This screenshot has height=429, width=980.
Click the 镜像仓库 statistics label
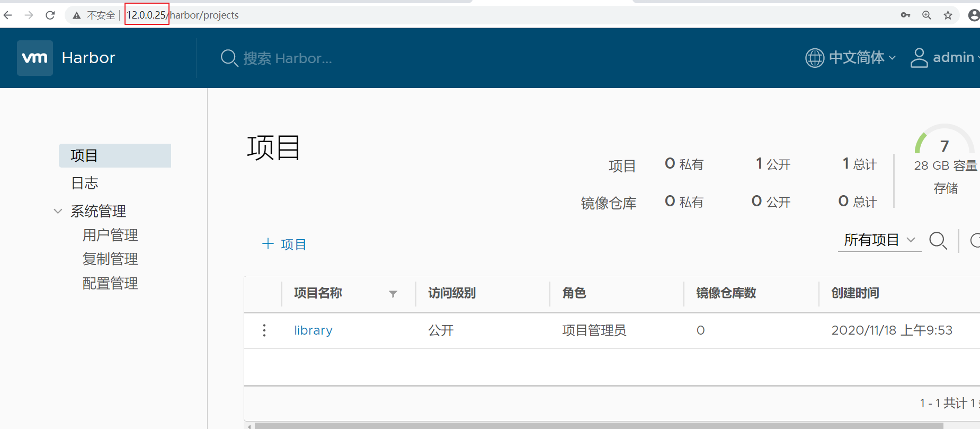[609, 203]
